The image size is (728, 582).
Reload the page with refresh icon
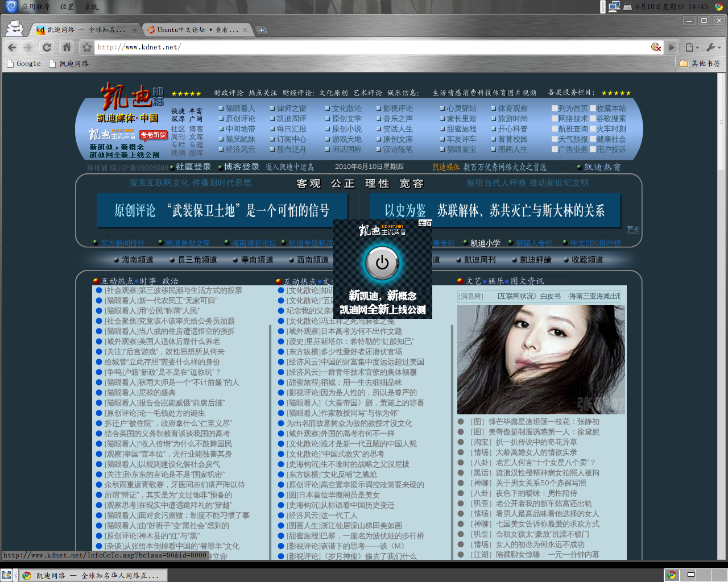click(47, 47)
